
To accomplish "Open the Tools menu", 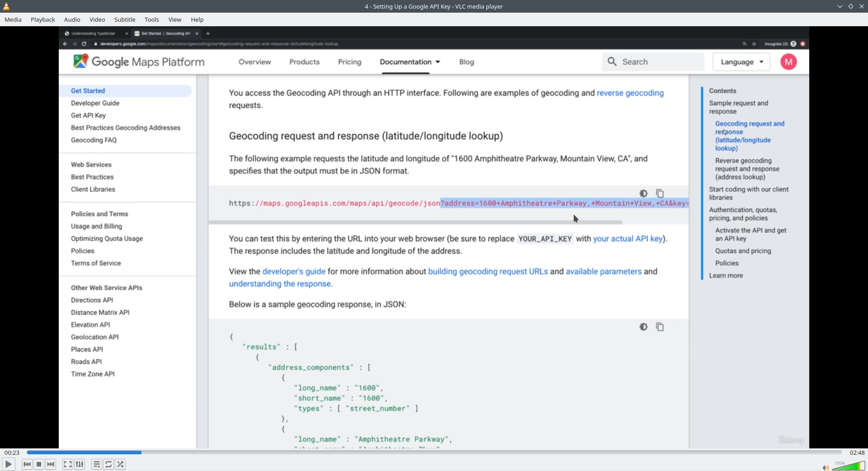I will click(152, 19).
